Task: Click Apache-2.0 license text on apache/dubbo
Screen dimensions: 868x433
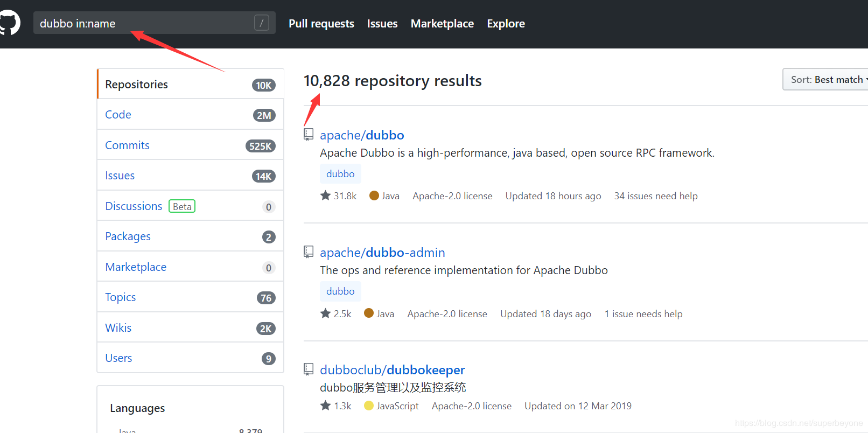Action: click(452, 196)
